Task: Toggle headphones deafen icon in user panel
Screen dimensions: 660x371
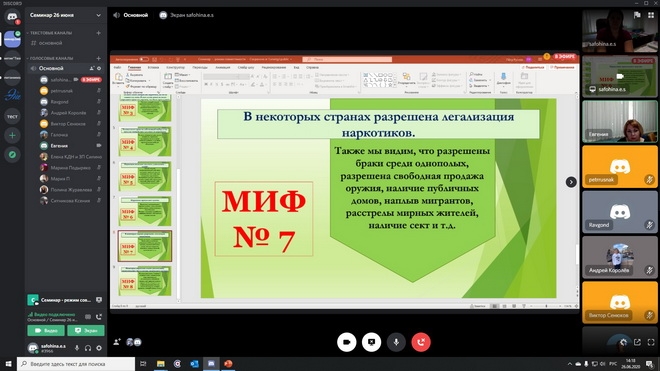Action: click(88, 348)
